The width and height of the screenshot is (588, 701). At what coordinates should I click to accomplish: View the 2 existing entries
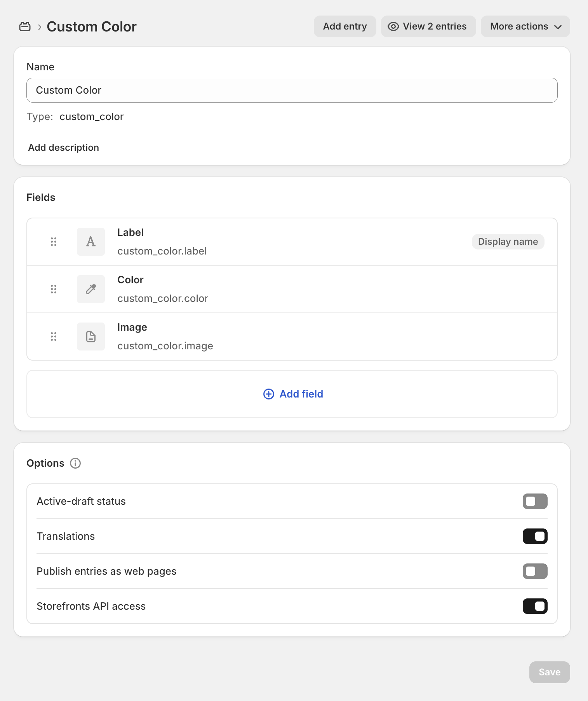(428, 26)
